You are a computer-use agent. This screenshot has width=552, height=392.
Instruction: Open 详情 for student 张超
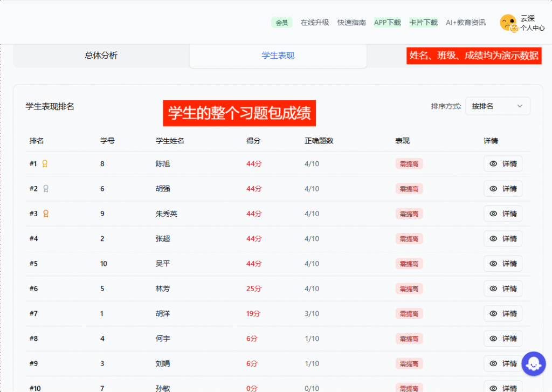(503, 238)
